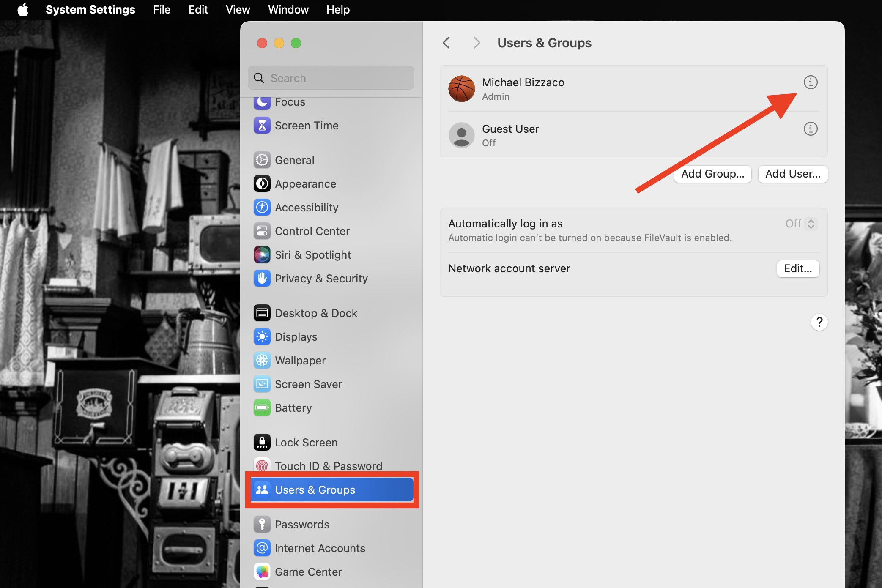The image size is (882, 588).
Task: Open the File menu
Action: tap(162, 9)
